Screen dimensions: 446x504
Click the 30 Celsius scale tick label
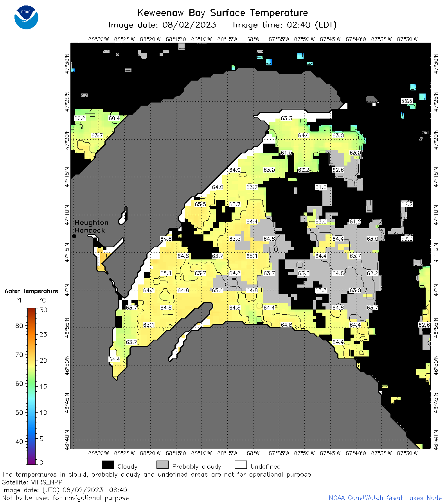(x=43, y=310)
